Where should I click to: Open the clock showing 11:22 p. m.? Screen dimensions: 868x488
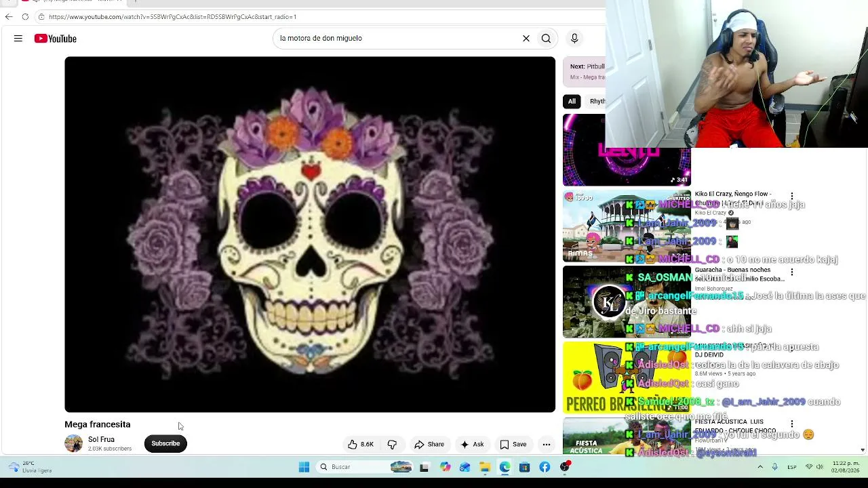tap(845, 467)
